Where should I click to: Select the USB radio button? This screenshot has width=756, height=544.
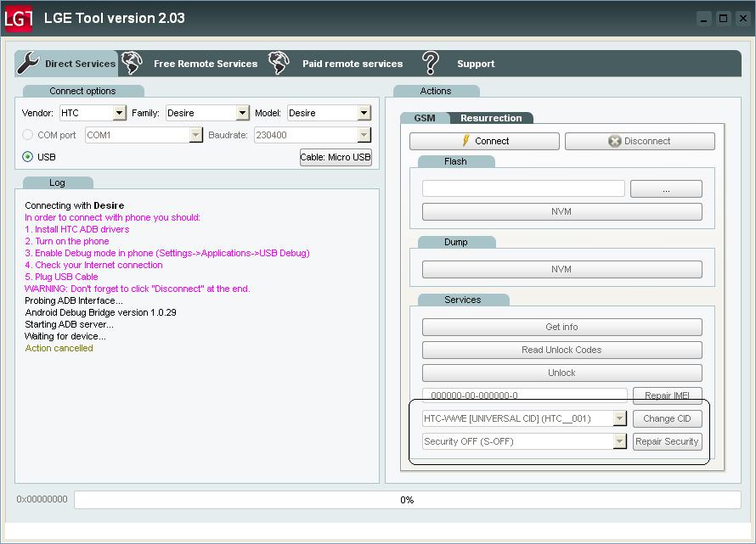(27, 157)
